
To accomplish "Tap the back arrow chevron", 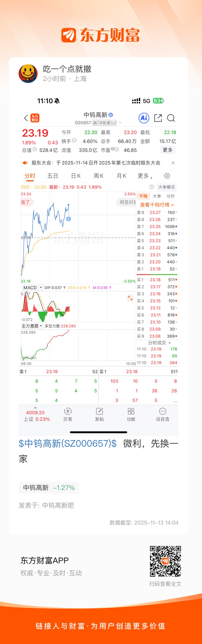I will click(26, 118).
